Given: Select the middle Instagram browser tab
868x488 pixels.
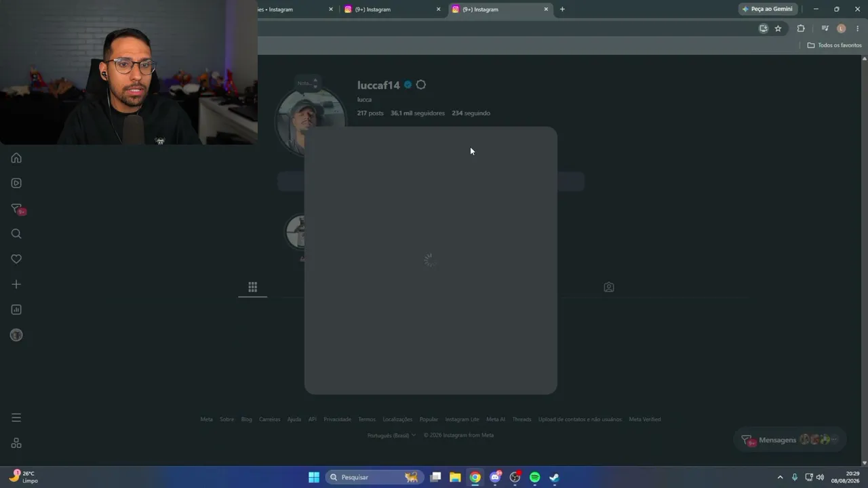Looking at the screenshot, I should click(393, 9).
